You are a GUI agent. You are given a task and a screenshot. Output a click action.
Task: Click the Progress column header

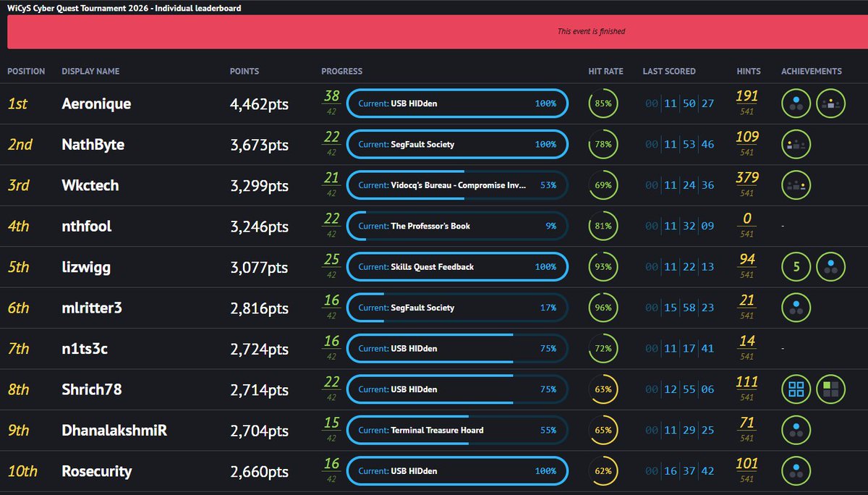pos(342,72)
